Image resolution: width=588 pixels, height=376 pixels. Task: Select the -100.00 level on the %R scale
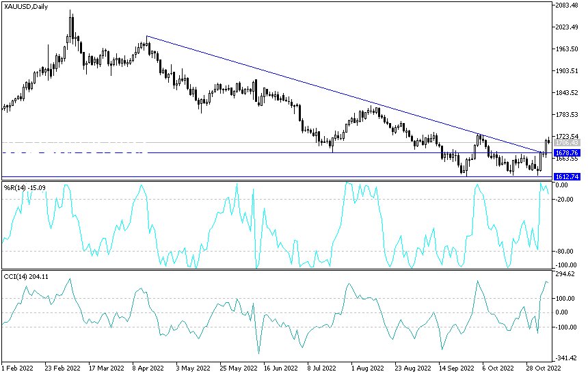[565, 265]
